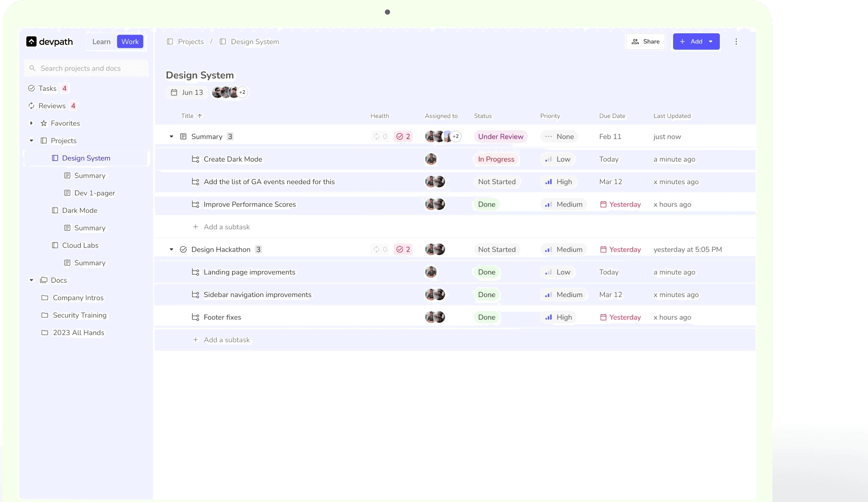868x502 pixels.
Task: Click the Under Review status badge
Action: point(501,136)
